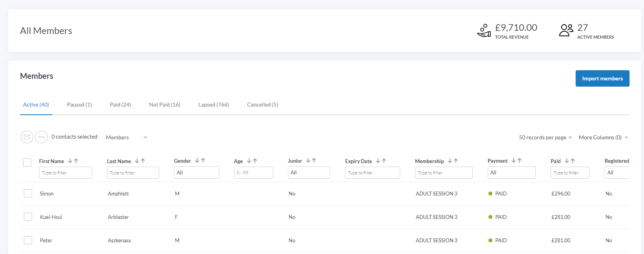The image size is (644, 254).
Task: Open the Cancelled (5) tab
Action: (263, 105)
